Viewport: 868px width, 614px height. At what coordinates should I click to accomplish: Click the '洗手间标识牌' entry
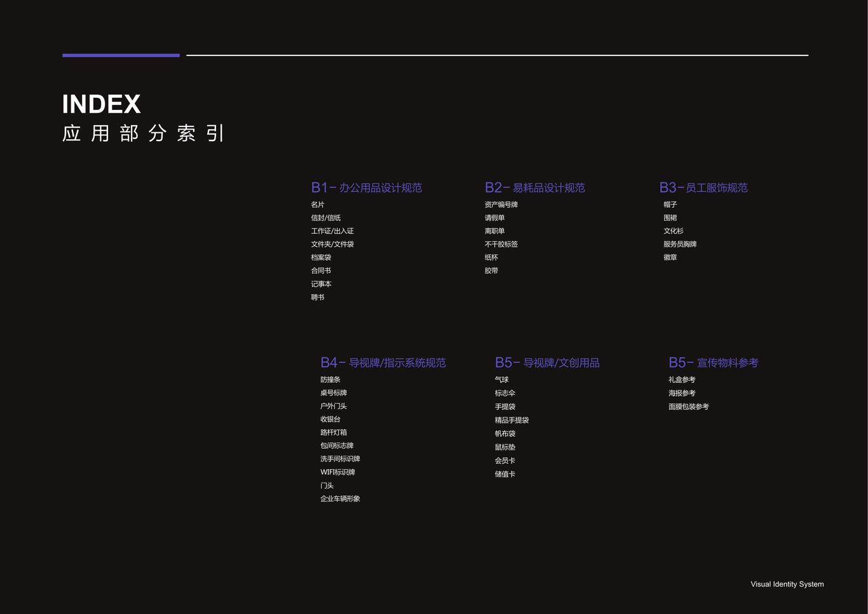point(340,459)
